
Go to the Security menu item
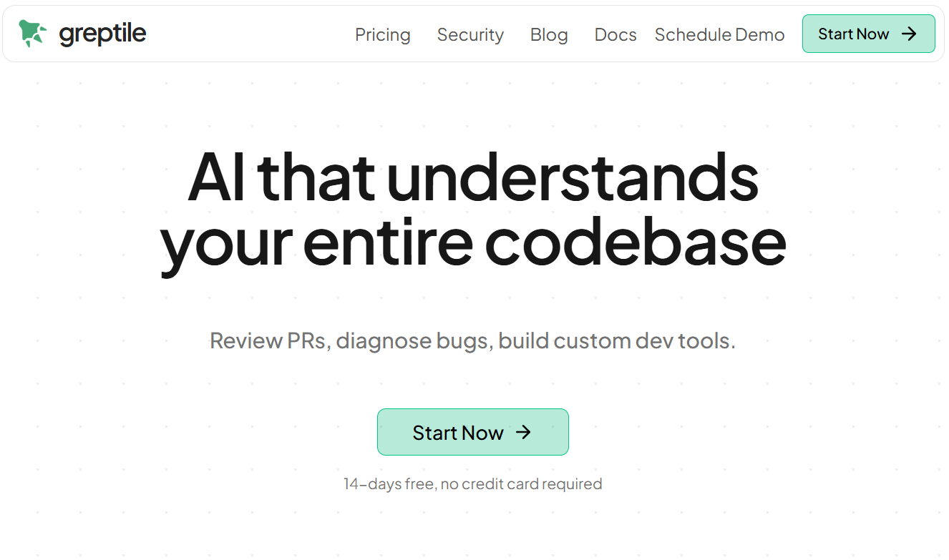[470, 34]
